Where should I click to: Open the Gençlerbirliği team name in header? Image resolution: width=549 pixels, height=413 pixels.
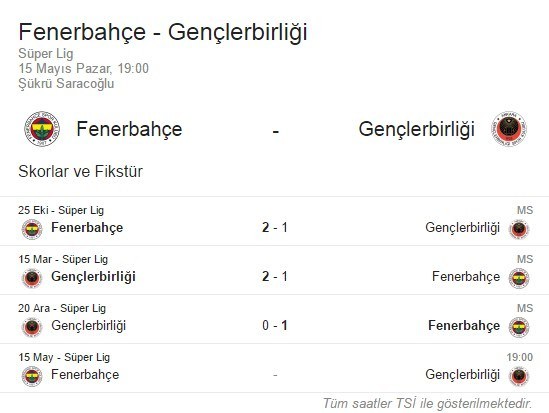(416, 129)
